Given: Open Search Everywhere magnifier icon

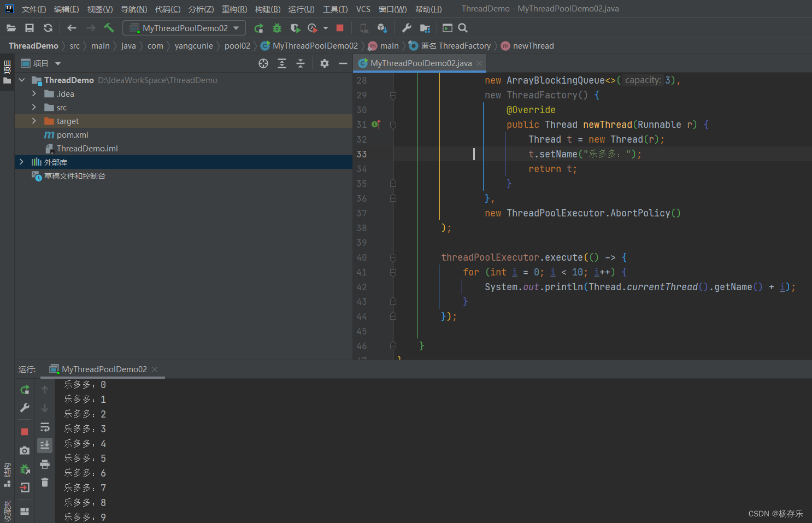Looking at the screenshot, I should click(x=463, y=28).
